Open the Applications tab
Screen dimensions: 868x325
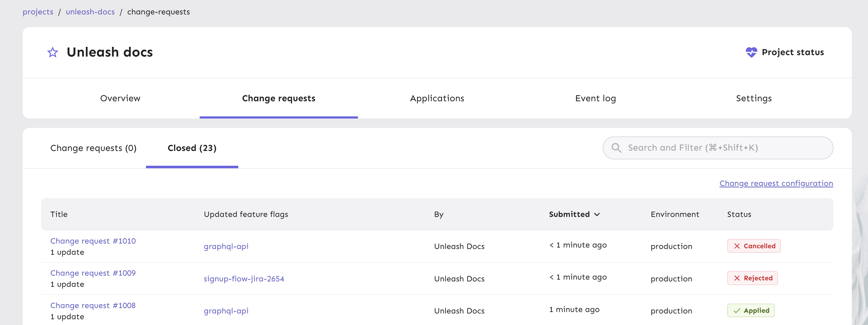click(x=437, y=98)
